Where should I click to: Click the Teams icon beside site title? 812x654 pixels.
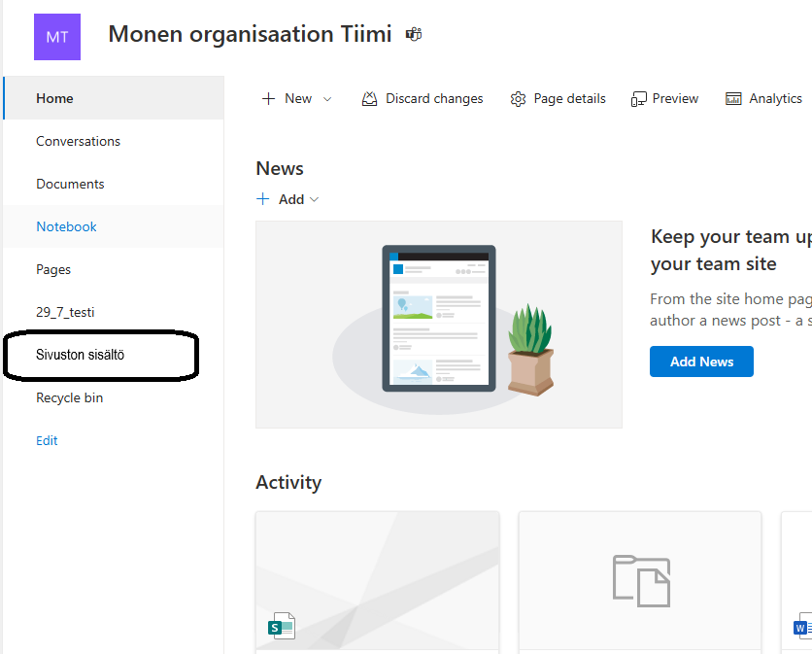point(414,35)
